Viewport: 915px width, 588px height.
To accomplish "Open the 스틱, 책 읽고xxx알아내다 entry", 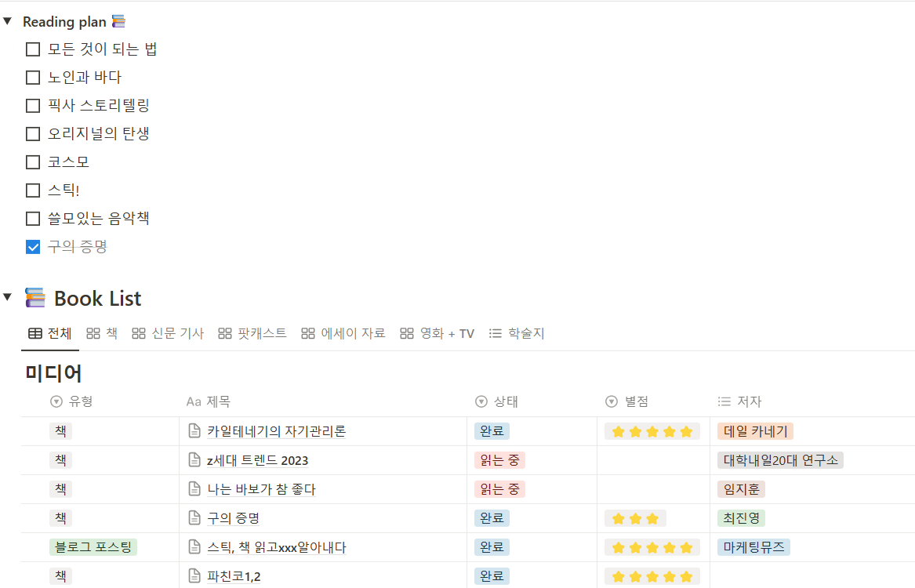I will click(276, 547).
